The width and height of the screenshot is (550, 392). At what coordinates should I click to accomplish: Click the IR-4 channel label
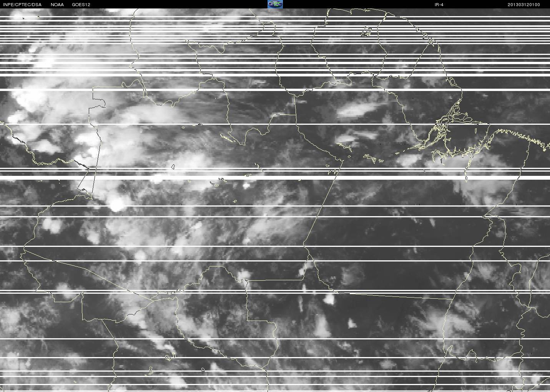pos(439,5)
